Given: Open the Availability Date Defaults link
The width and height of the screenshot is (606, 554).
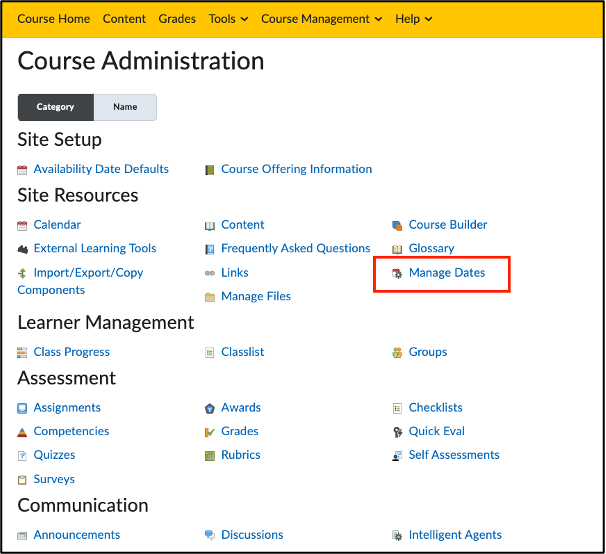Looking at the screenshot, I should [x=101, y=169].
